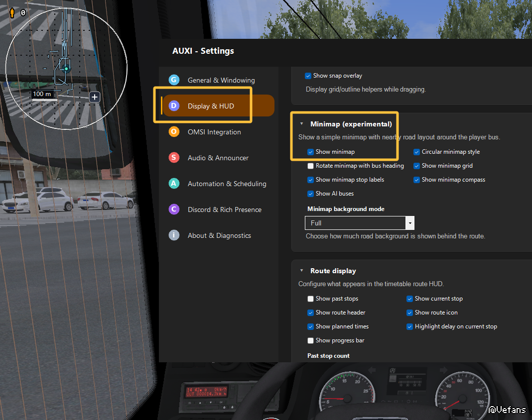Go to Audio & Announcer settings
This screenshot has height=420, width=532.
point(217,158)
